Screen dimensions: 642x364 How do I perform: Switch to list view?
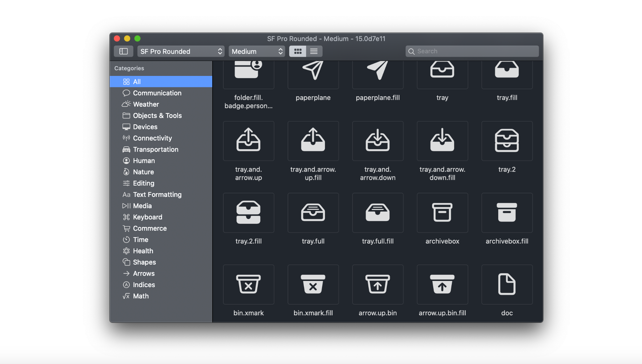click(x=314, y=51)
